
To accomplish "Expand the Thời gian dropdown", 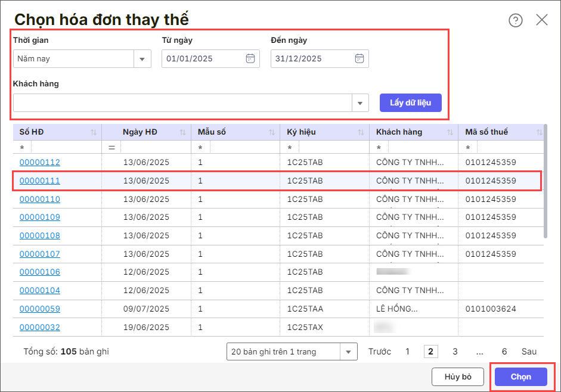I will click(142, 59).
